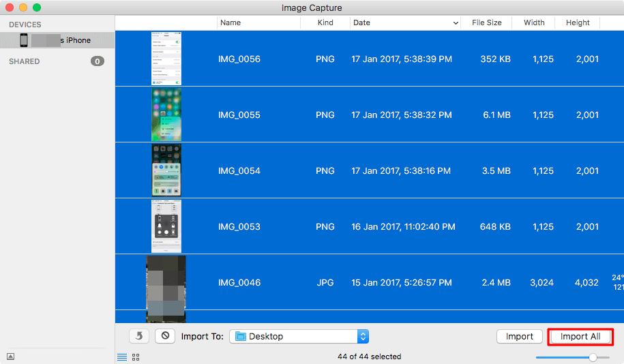Click the date 16 Jan 2017, 11:02:40 PM

tap(403, 227)
